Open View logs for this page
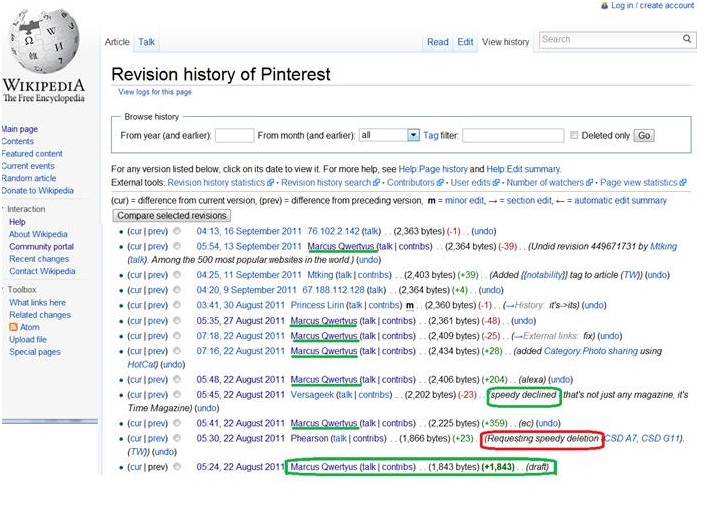This screenshot has height=512, width=724. coord(155,92)
